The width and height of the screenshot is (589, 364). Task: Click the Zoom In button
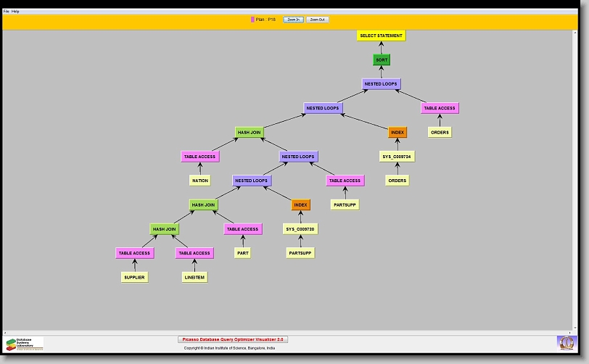pos(292,20)
